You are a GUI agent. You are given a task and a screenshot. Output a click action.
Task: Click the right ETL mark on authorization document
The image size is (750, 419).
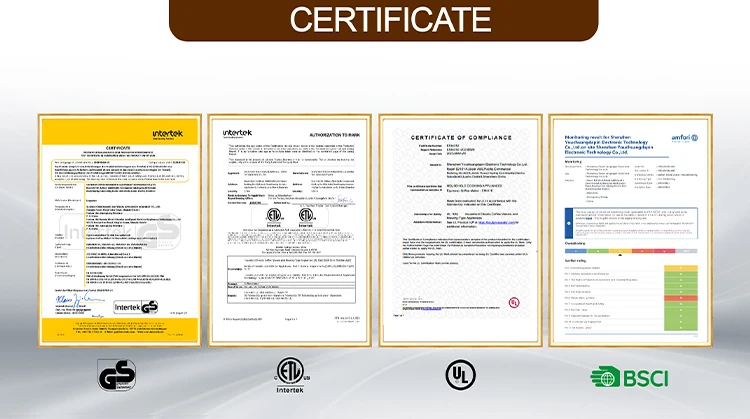click(306, 217)
